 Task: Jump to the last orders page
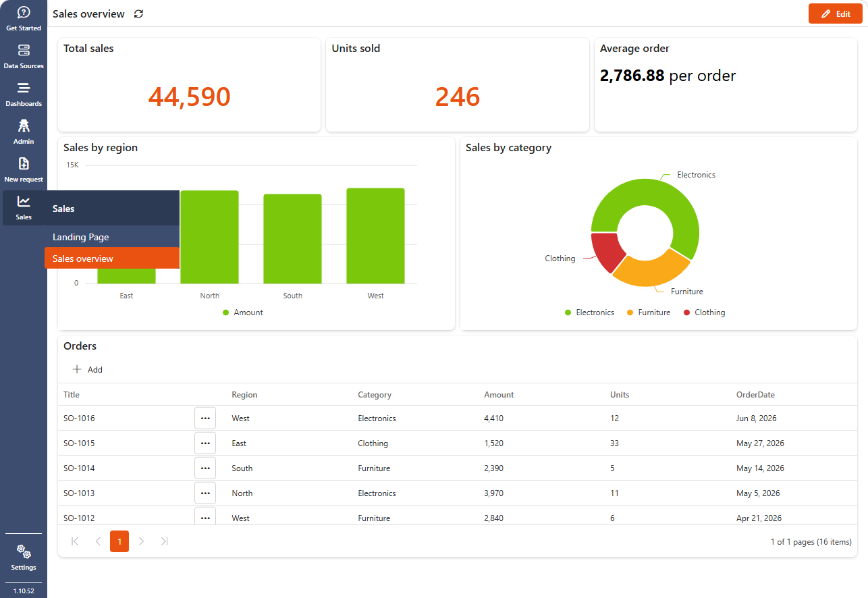[164, 541]
